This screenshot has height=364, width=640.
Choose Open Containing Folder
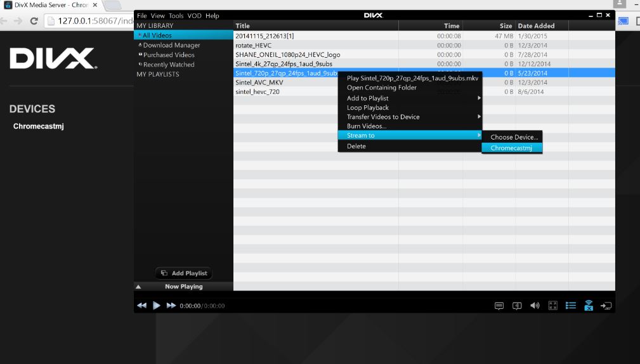tap(410, 88)
